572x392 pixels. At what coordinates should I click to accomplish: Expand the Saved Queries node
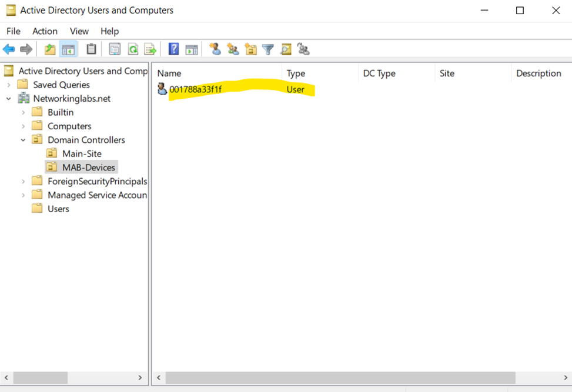point(9,85)
